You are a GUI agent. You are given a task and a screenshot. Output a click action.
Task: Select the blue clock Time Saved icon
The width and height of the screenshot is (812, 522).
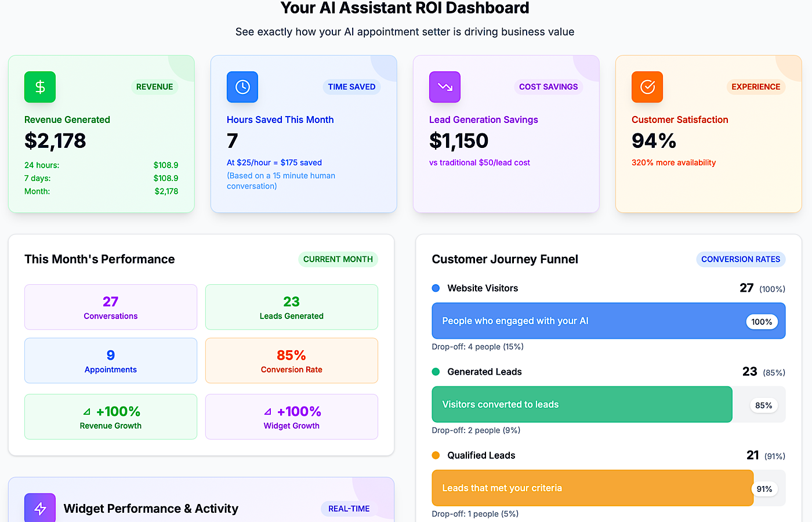[x=242, y=86]
